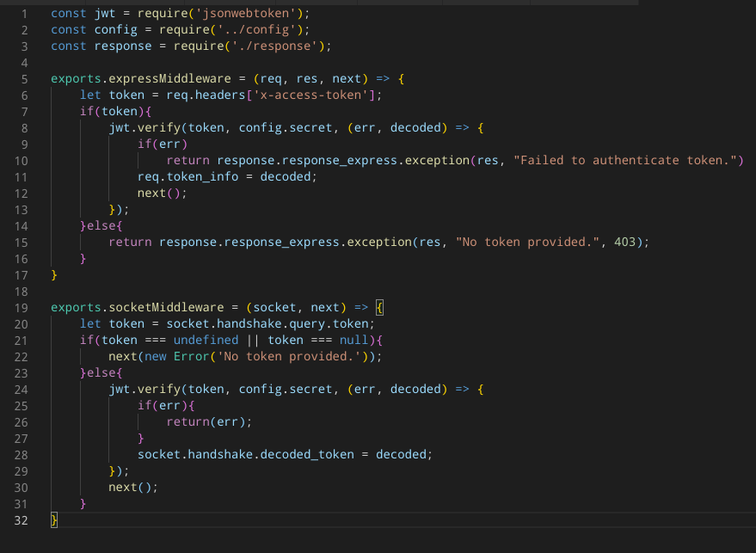Screen dimensions: 756x553
Task: Click "No token provided." string on line 15
Action: (527, 242)
